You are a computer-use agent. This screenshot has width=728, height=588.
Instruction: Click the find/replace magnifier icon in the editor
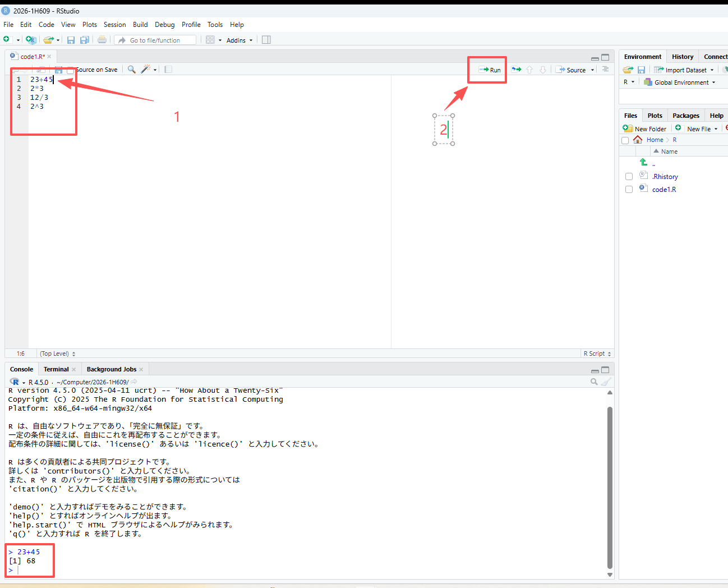point(131,70)
